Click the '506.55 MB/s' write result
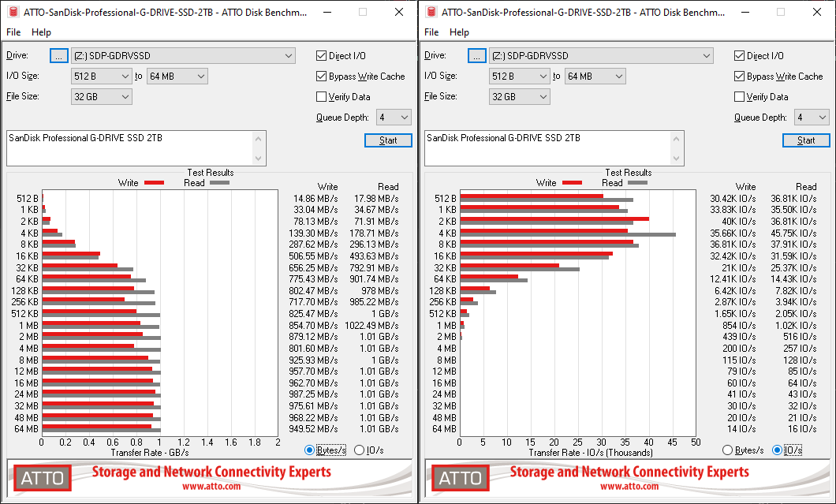836x504 pixels. (x=314, y=256)
